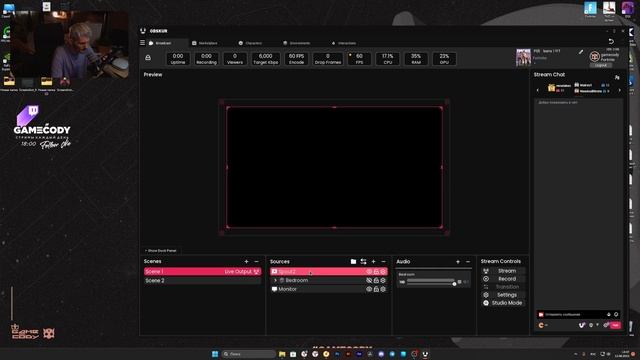
Task: Click the game cover thumbnail in stream info
Action: (523, 58)
